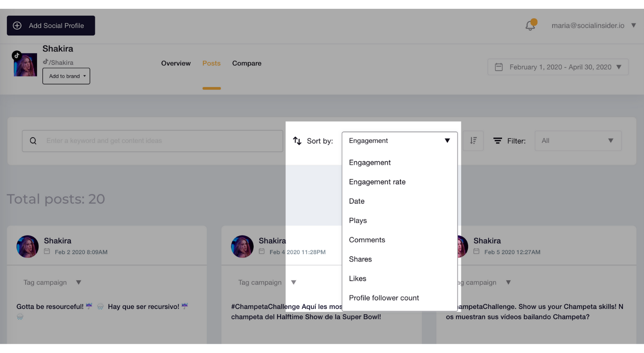Expand Tag campaign on the Feb 2 post
Image resolution: width=644 pixels, height=353 pixels.
coord(52,282)
